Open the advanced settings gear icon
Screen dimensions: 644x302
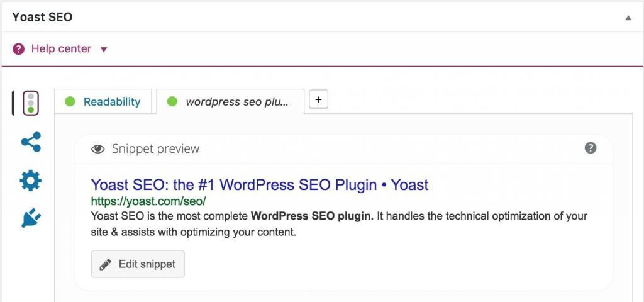[x=31, y=181]
